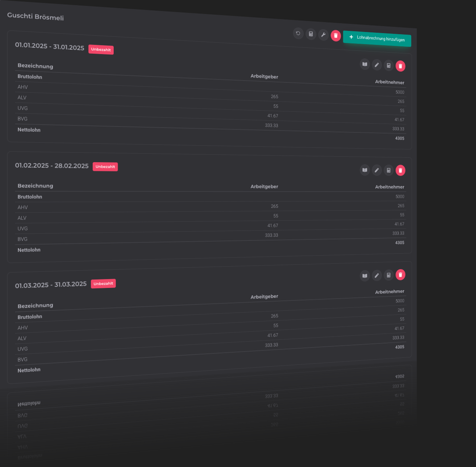
Task: Delete the March 2025 payslip
Action: pyautogui.click(x=400, y=275)
